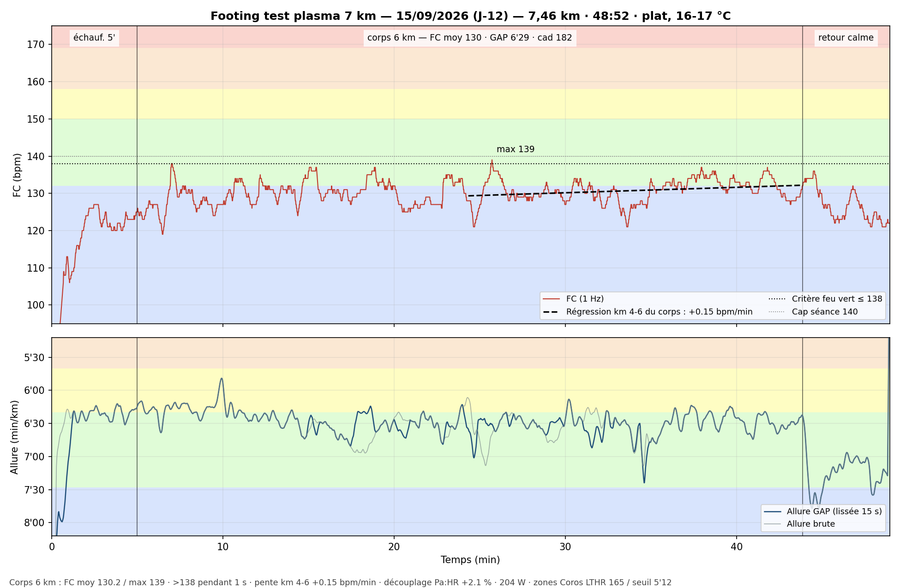This screenshot has height=588, width=900.
Task: Click the FC axis tick label "110"
Action: coord(36,268)
